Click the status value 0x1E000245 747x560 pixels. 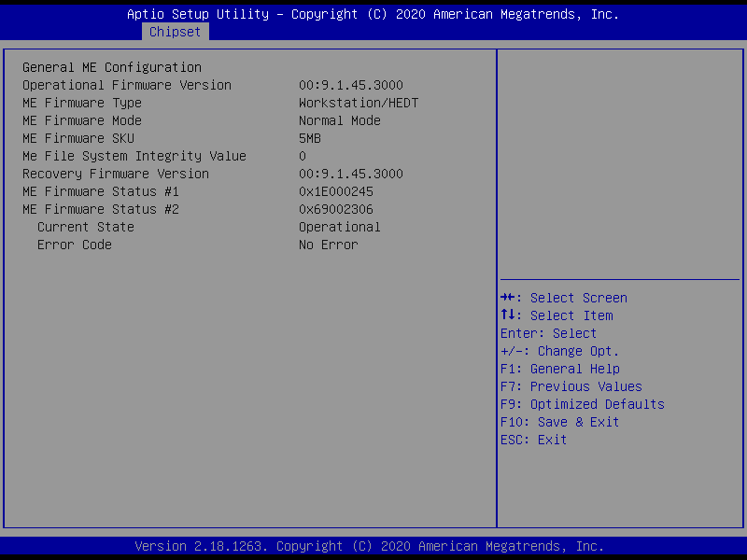[x=336, y=191]
